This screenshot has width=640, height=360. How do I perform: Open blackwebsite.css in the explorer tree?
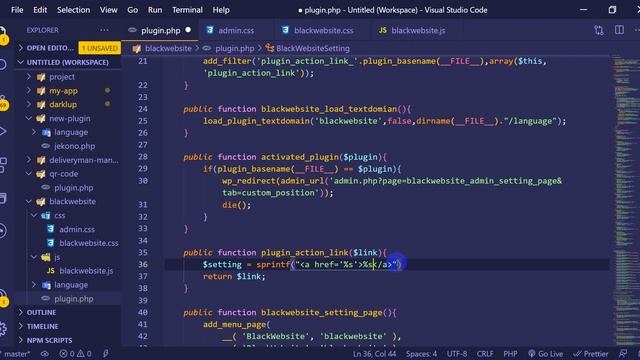pyautogui.click(x=89, y=243)
